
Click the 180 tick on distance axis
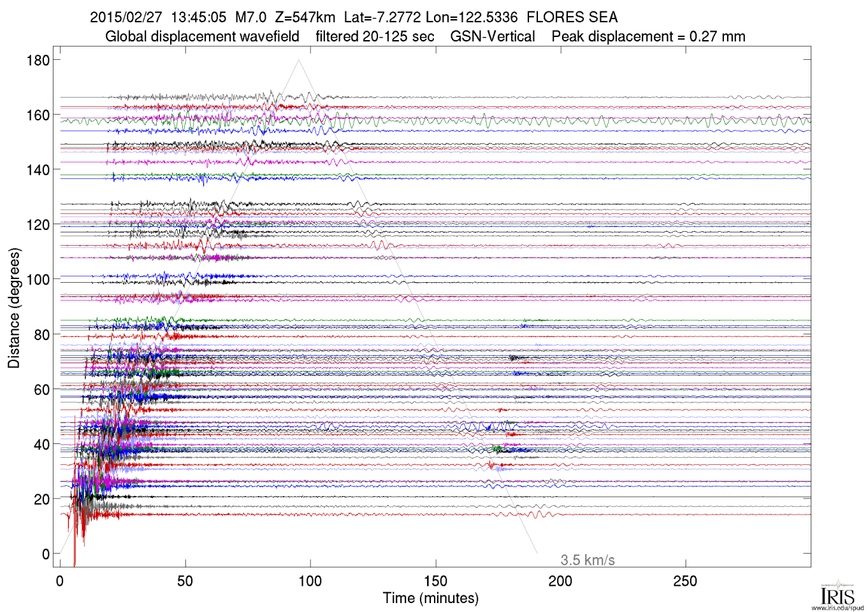click(x=38, y=60)
